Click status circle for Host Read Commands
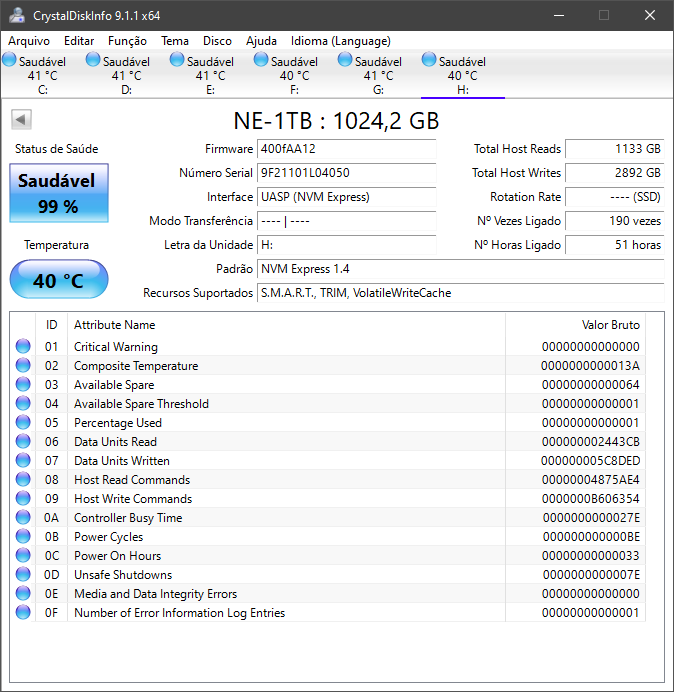Image resolution: width=674 pixels, height=692 pixels. click(23, 479)
